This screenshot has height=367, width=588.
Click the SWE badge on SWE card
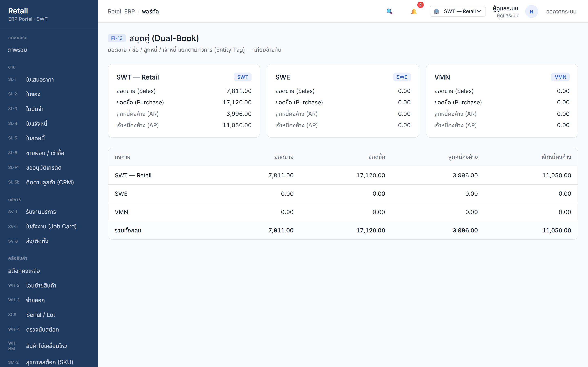point(402,77)
